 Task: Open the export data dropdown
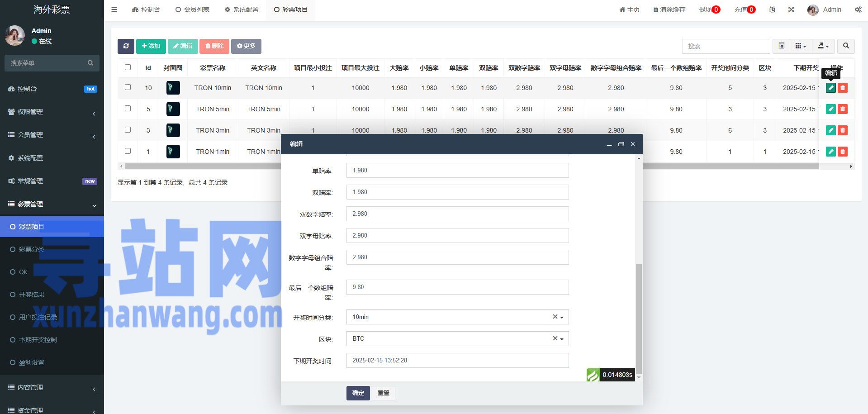[823, 46]
